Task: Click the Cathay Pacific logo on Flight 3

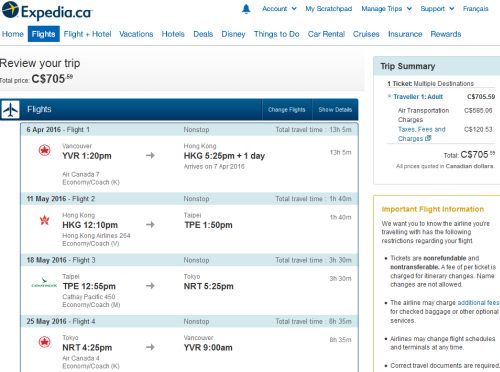Action: point(44,283)
